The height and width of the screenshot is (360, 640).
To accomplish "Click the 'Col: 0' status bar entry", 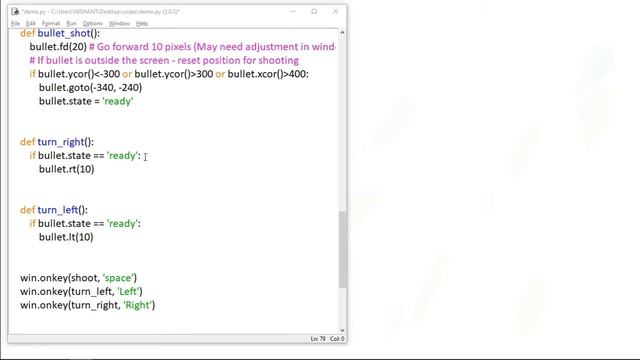I will (337, 339).
